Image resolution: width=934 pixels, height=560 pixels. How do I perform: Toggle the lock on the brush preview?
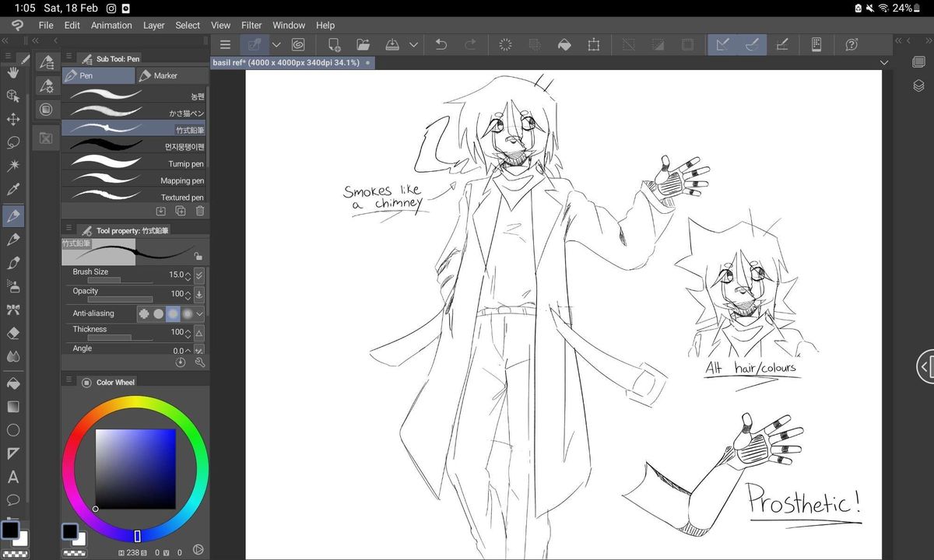tap(198, 255)
